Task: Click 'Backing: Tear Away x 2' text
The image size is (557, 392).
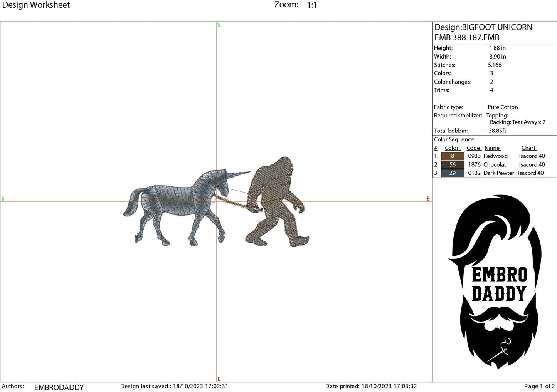Action: point(518,122)
